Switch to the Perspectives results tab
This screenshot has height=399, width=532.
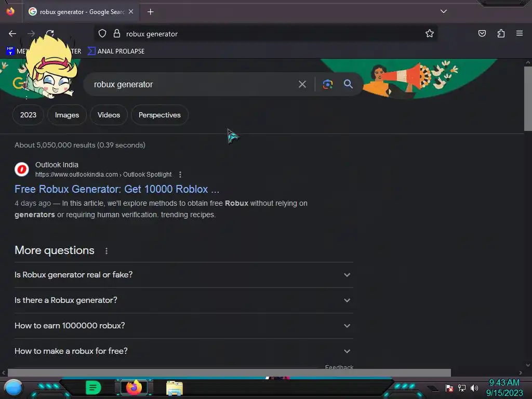(x=159, y=115)
